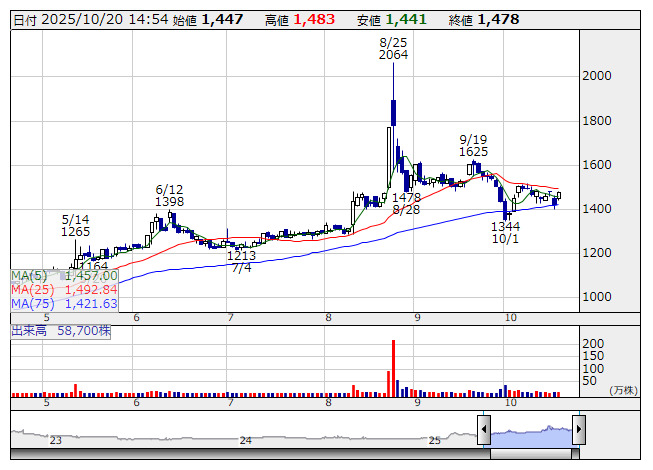
Task: Click the 終値 closing price 1,478
Action: pyautogui.click(x=497, y=20)
